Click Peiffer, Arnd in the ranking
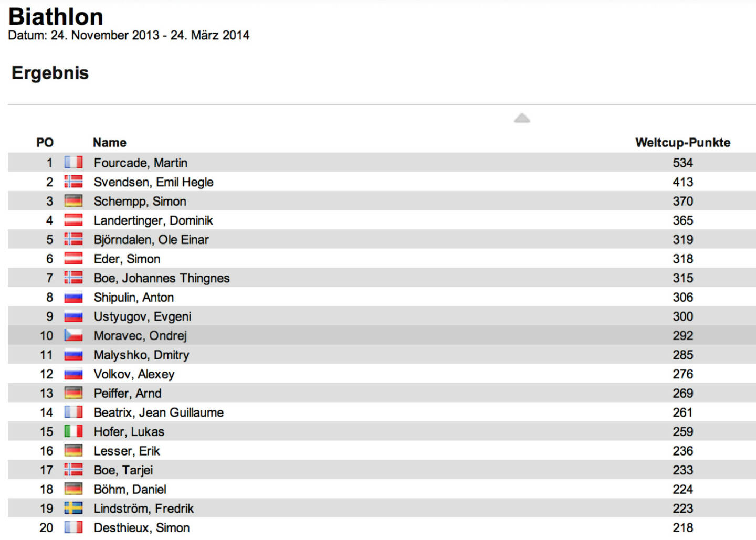This screenshot has width=756, height=540. 128,393
